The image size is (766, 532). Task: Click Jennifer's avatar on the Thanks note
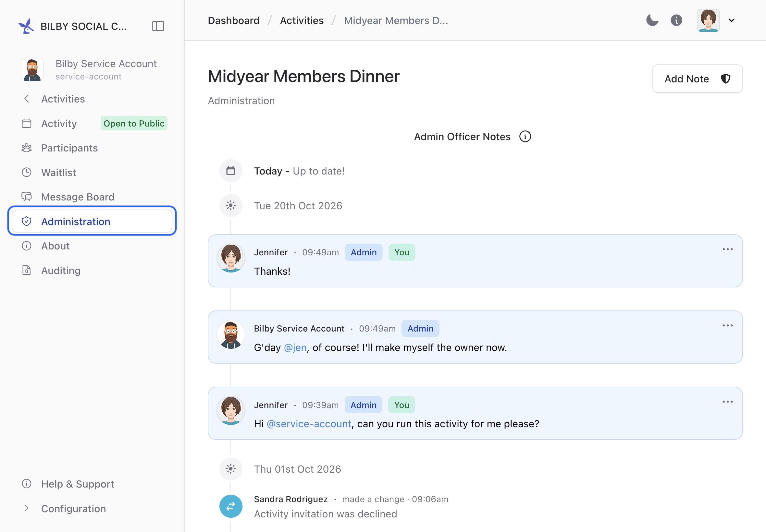231,258
